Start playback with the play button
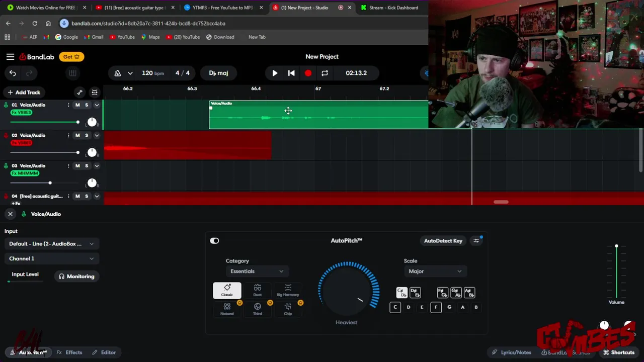This screenshot has width=644, height=362. (275, 73)
